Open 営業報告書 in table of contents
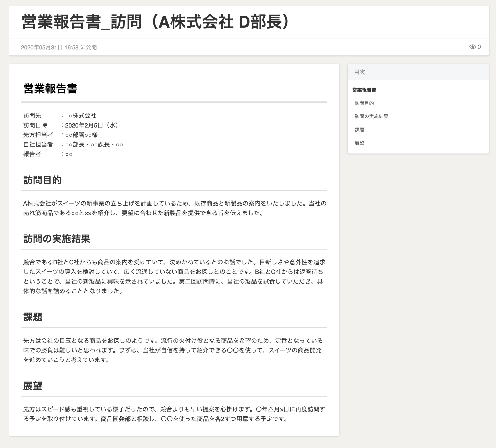The image size is (496, 448). (x=364, y=90)
